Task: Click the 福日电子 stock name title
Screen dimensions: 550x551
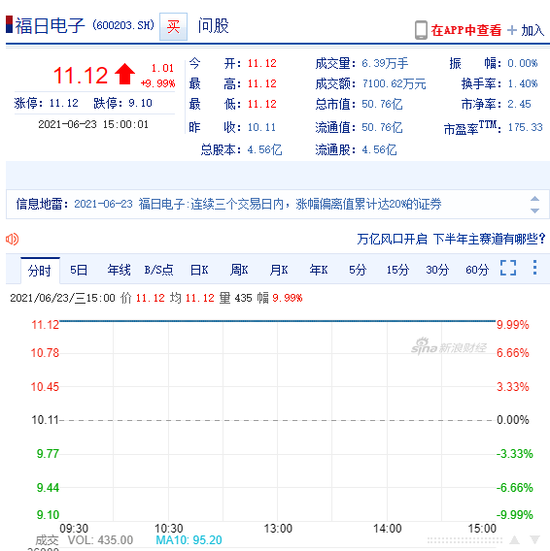Action: click(x=50, y=26)
